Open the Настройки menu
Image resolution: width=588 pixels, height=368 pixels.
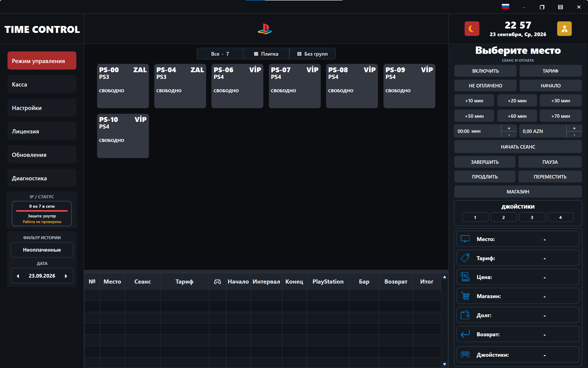coord(42,108)
